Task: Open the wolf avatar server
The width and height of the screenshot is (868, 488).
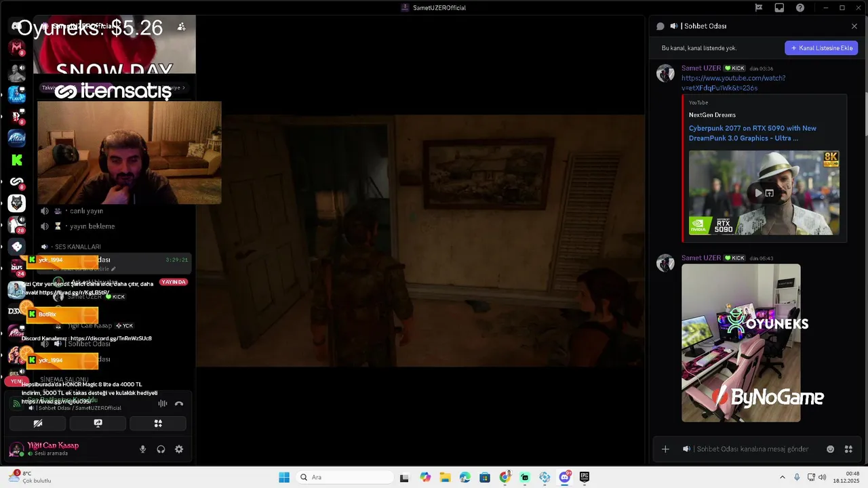Action: [17, 203]
